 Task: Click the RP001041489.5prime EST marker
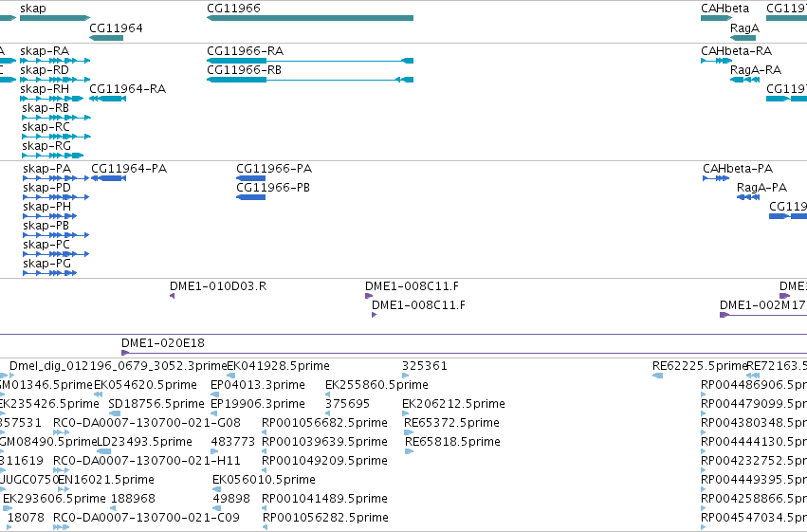265,508
